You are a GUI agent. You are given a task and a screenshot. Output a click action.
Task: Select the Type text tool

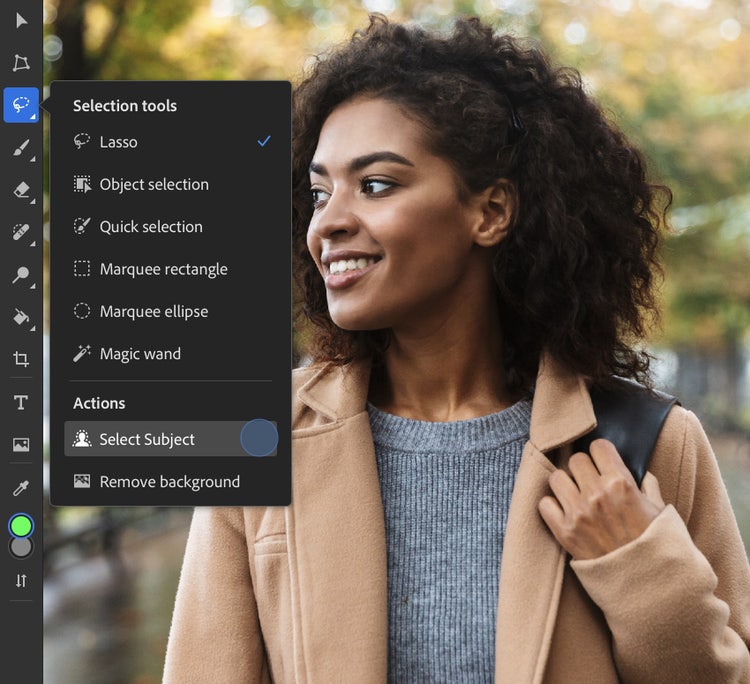point(21,402)
